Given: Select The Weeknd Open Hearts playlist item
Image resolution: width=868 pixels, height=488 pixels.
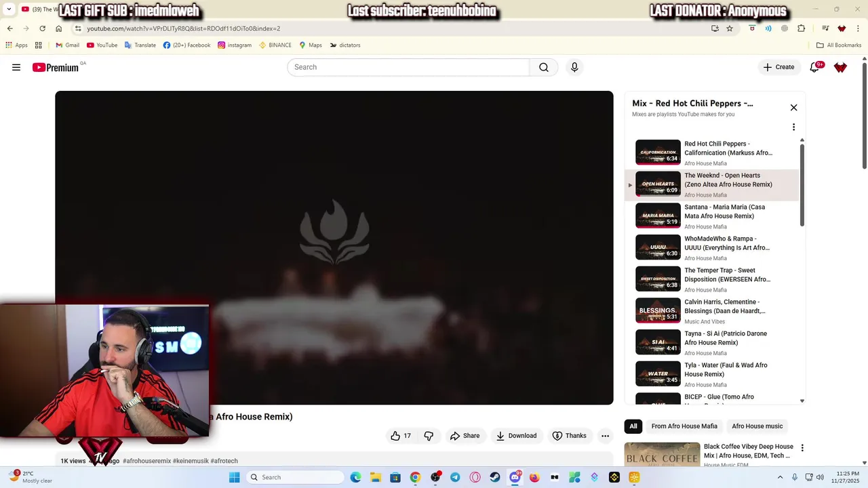Looking at the screenshot, I should point(712,185).
